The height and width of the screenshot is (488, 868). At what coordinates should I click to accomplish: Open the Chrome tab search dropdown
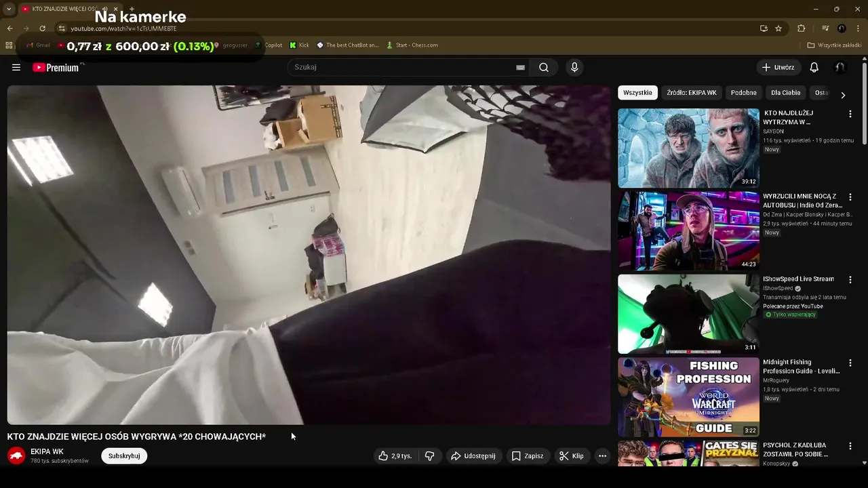pyautogui.click(x=9, y=9)
